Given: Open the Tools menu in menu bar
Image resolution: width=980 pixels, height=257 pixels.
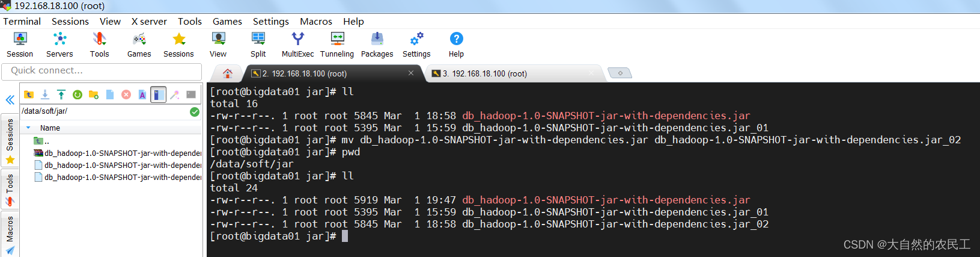Looking at the screenshot, I should tap(190, 21).
